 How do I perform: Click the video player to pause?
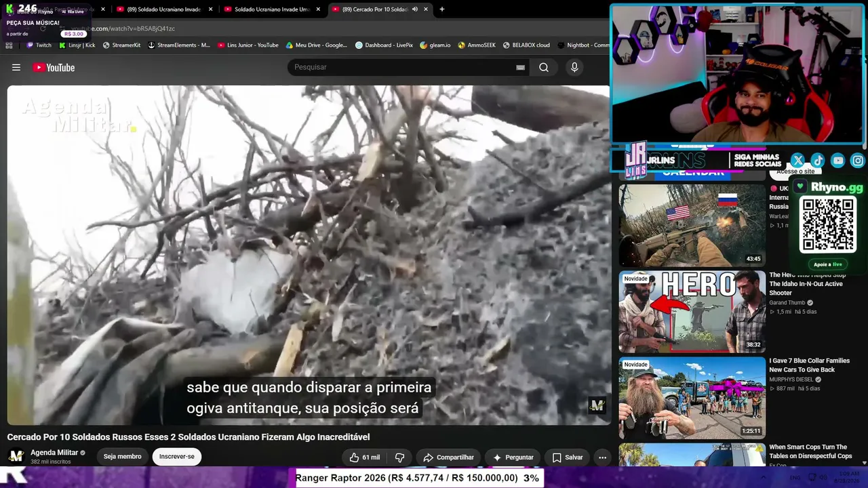(309, 255)
